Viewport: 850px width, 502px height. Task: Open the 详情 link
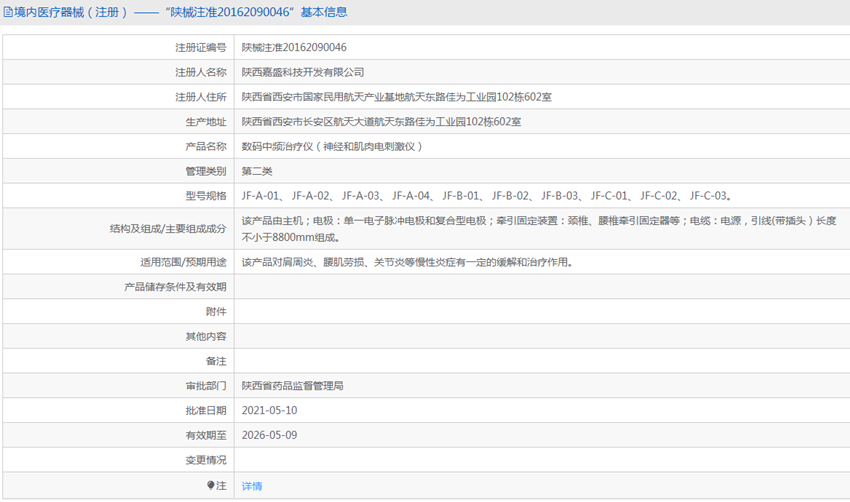252,486
